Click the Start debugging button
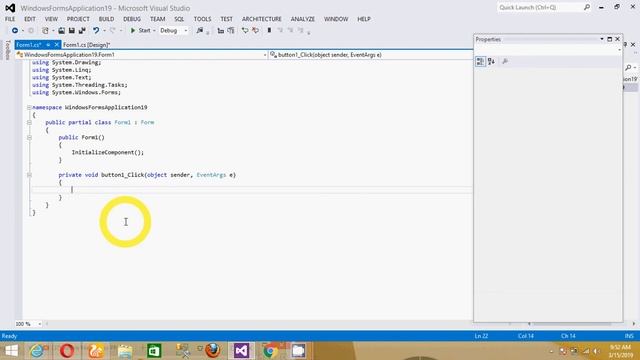This screenshot has height=360, width=640. 140,31
